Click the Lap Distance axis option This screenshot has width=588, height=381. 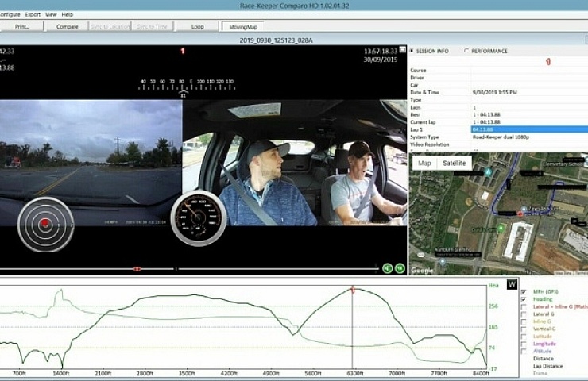tap(548, 366)
